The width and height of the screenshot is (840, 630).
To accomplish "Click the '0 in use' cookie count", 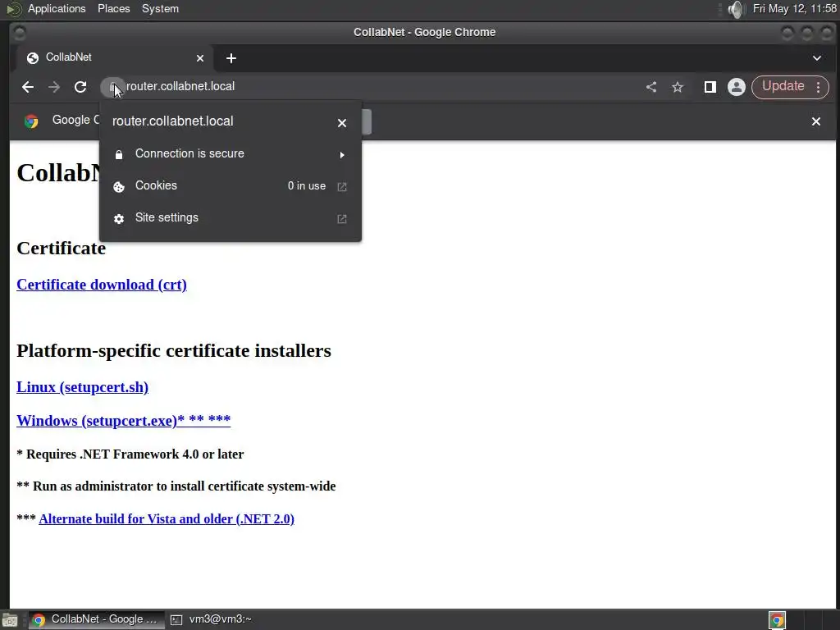I will click(x=307, y=186).
